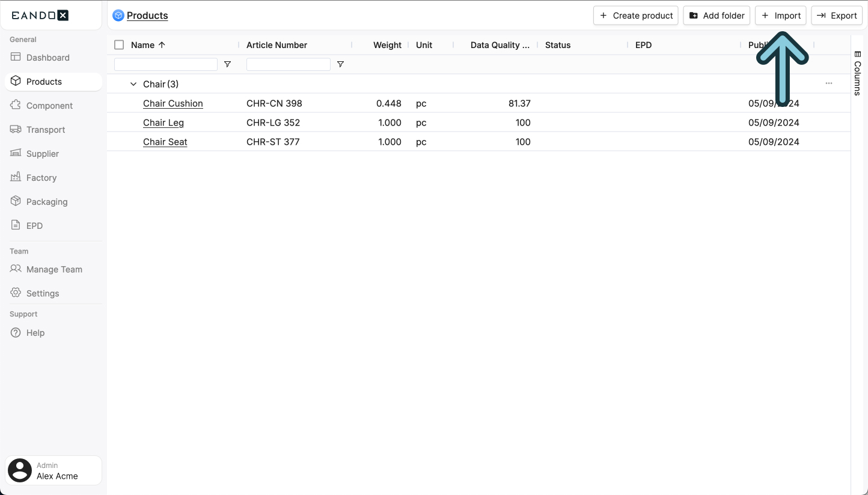The height and width of the screenshot is (495, 868).
Task: Check the select-all checkbox in table header
Action: point(118,44)
